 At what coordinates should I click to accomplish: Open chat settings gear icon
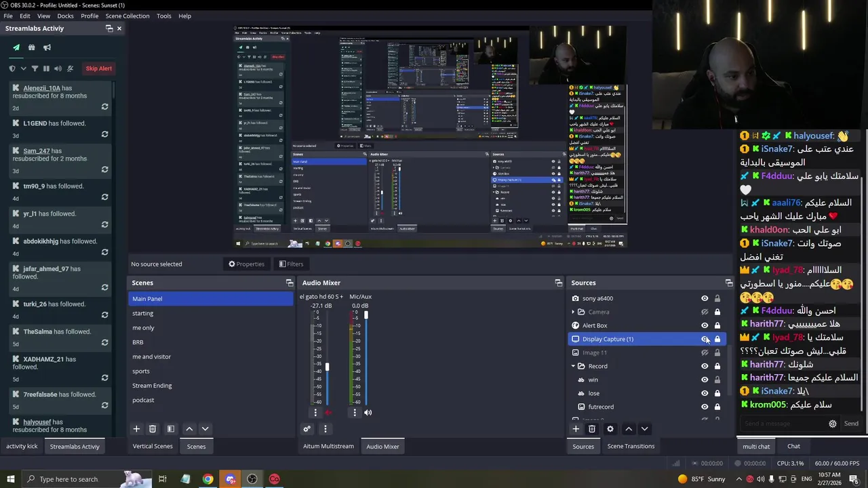(x=833, y=424)
